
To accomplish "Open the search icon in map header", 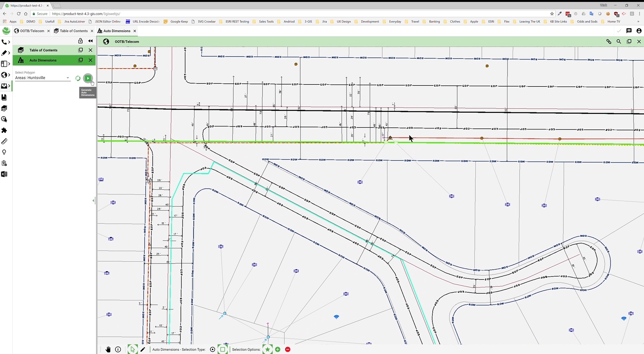I will 619,42.
